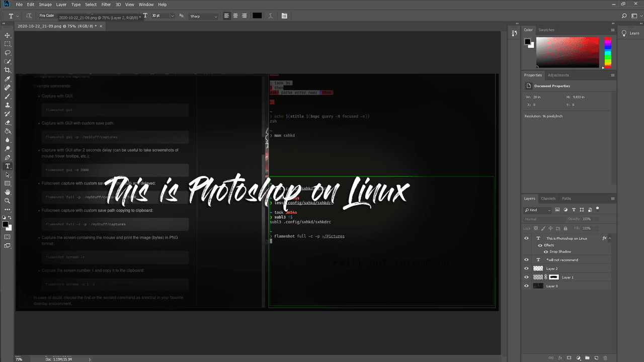Collapse effects on the Photoshop text layer
644x362 pixels.
[x=610, y=238]
